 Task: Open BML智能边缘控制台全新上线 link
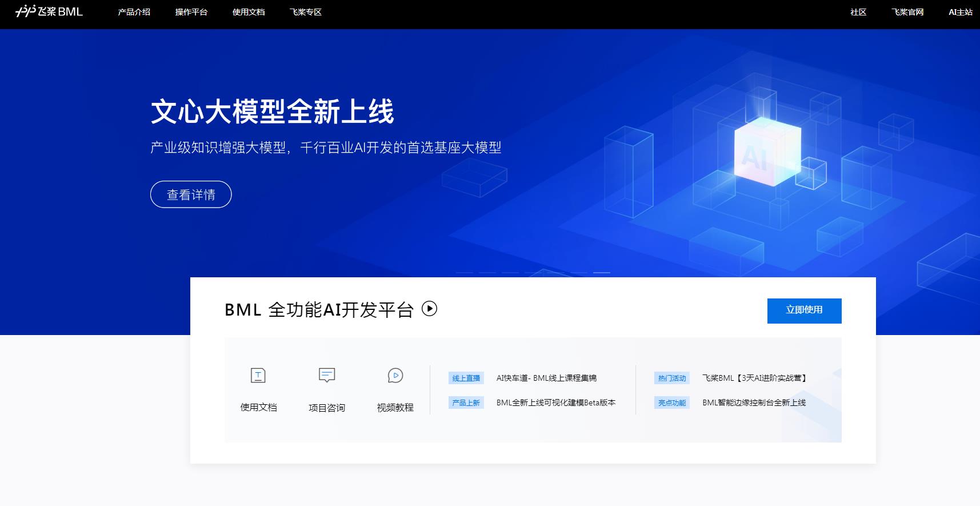click(x=754, y=403)
